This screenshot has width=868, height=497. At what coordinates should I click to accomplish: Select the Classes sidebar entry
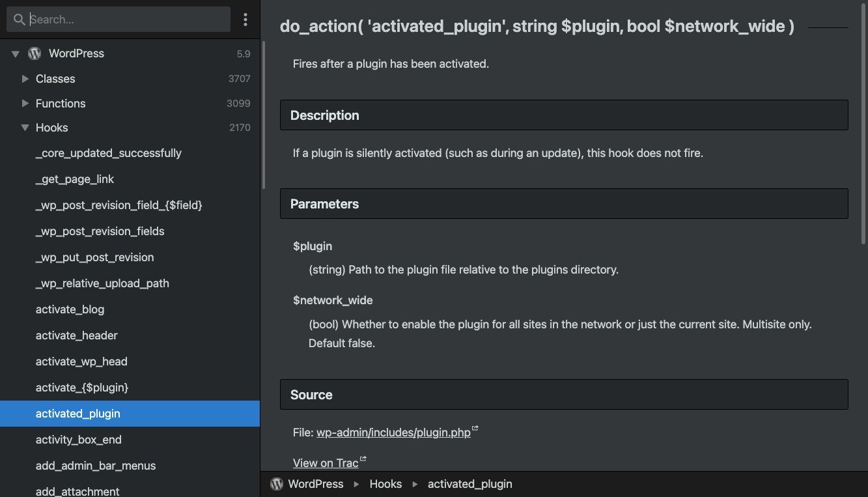tap(55, 79)
